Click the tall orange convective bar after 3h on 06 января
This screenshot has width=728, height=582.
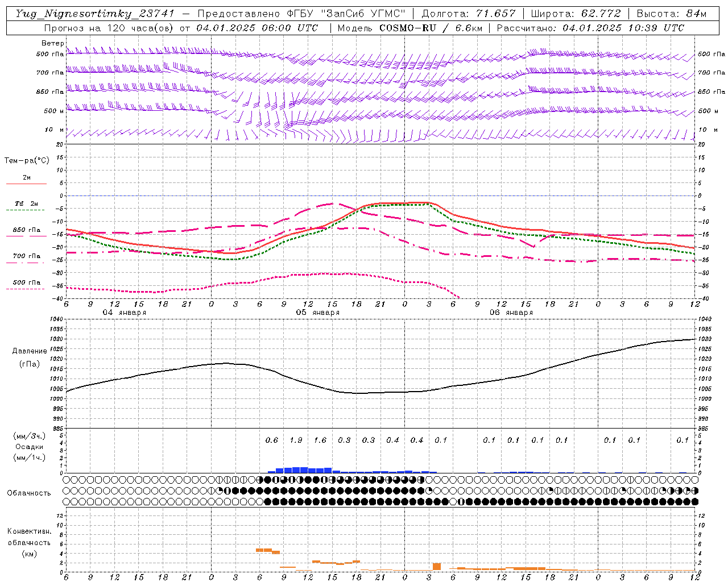[x=437, y=567]
